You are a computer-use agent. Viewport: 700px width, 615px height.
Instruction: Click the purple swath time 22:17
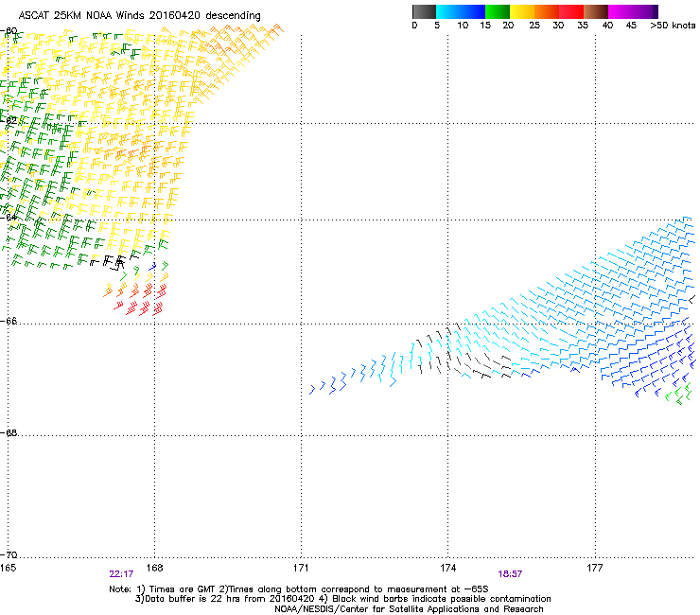(x=121, y=574)
